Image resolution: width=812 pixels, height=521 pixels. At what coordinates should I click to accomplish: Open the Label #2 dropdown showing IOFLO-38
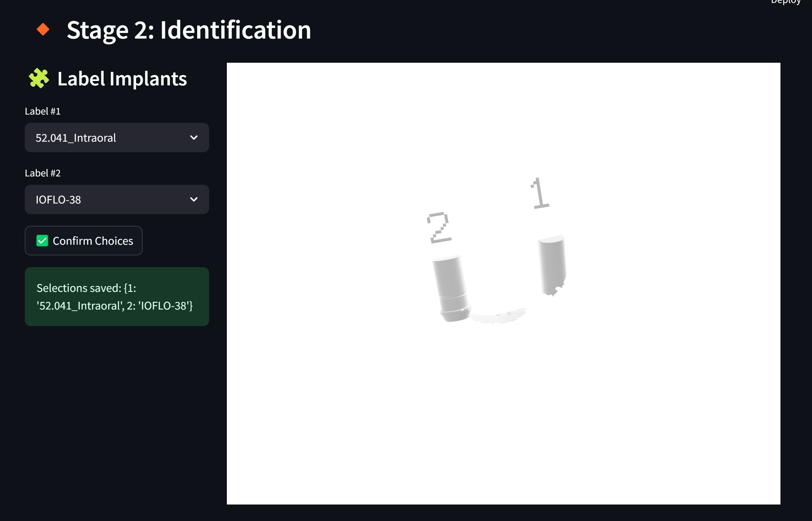(117, 199)
